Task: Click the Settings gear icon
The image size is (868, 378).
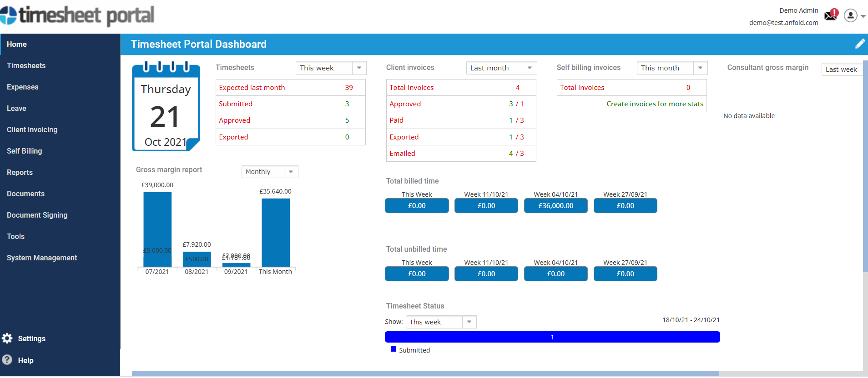Action: [x=7, y=338]
